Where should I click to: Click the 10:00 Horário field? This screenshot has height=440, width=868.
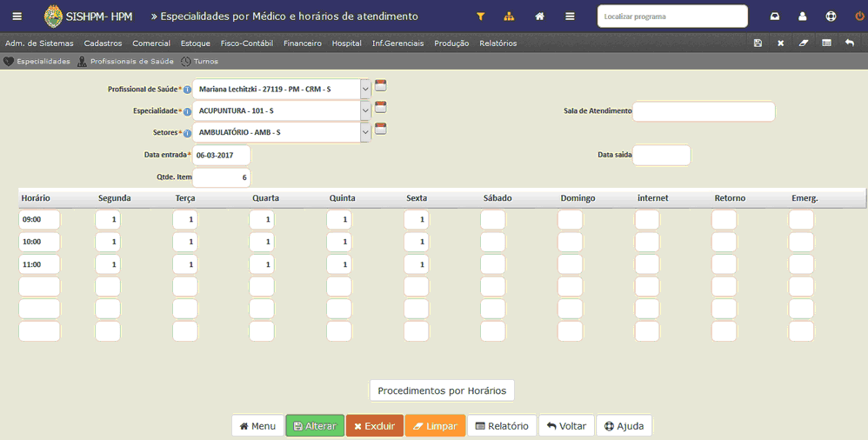click(x=39, y=242)
